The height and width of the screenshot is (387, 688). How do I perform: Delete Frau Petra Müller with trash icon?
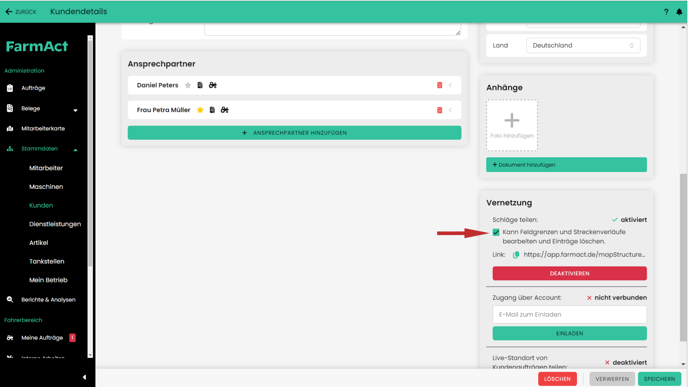439,110
